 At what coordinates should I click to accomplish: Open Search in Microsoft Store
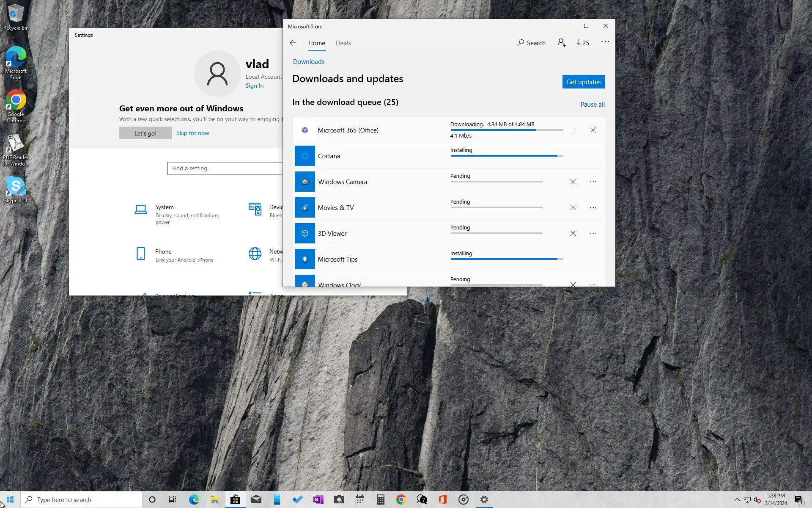[531, 43]
